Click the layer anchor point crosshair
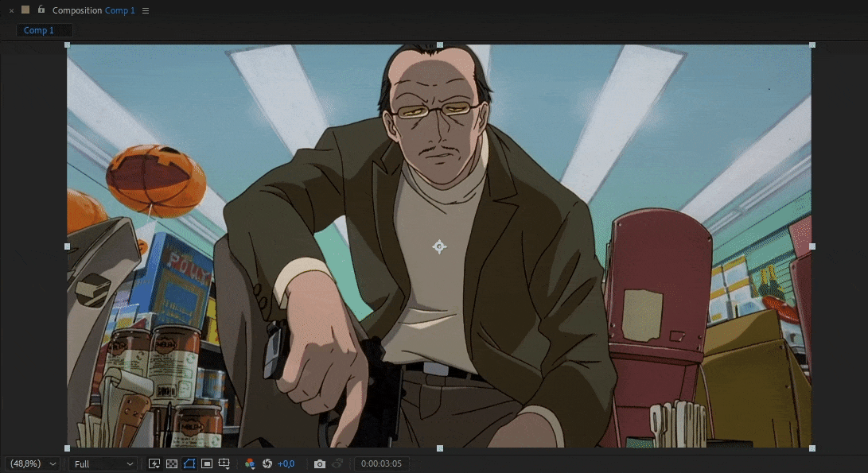This screenshot has width=868, height=473. coord(439,246)
